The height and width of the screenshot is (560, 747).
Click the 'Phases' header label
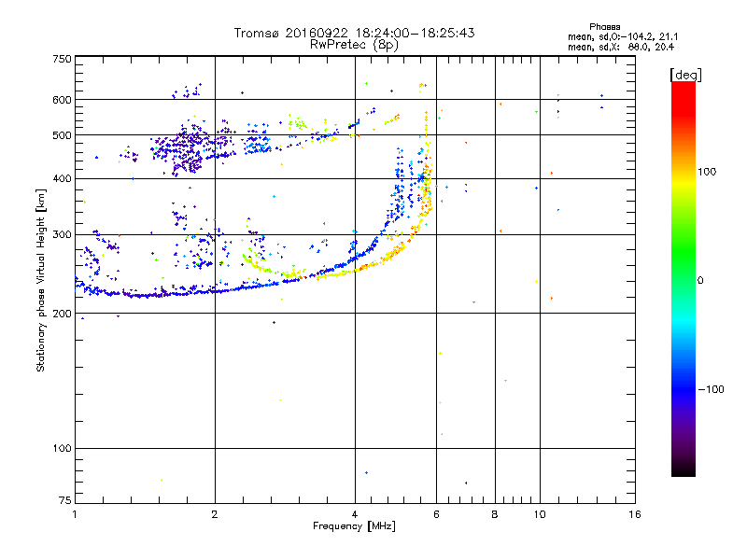coord(604,27)
